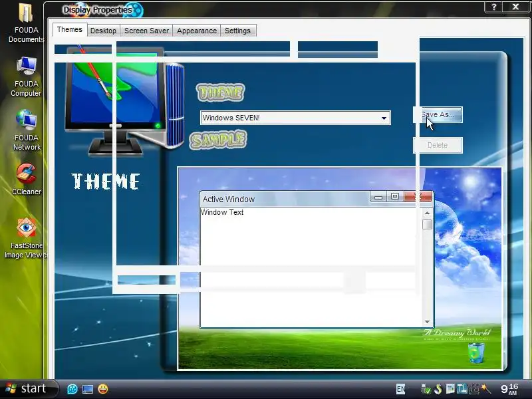532x399 pixels.
Task: Click the Save As... button
Action: click(438, 114)
